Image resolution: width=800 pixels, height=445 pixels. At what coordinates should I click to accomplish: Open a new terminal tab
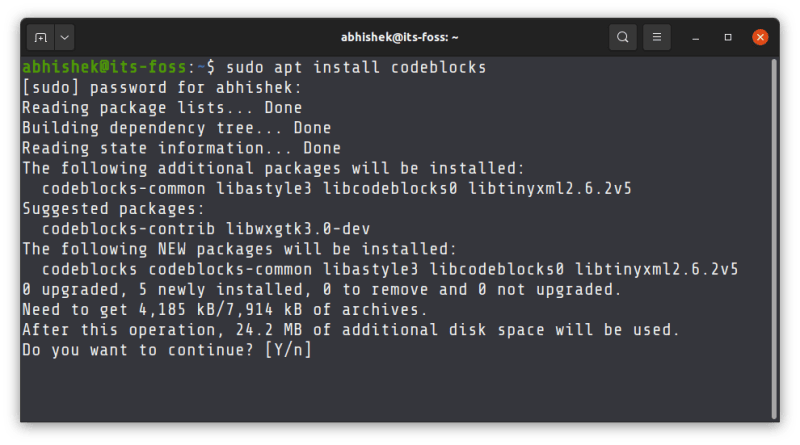point(41,37)
